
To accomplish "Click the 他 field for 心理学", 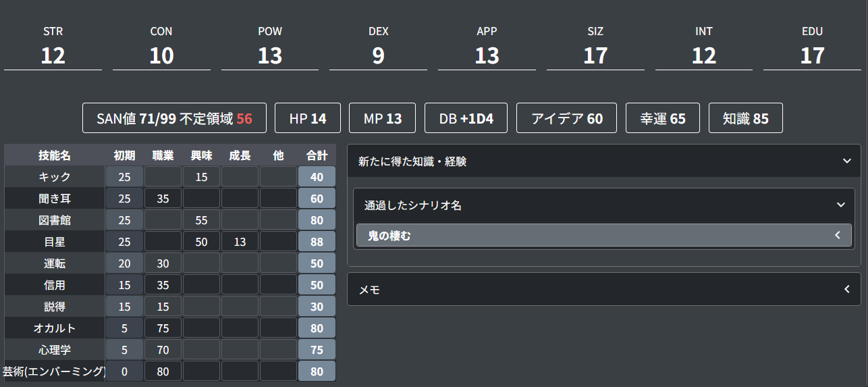I will pos(278,350).
